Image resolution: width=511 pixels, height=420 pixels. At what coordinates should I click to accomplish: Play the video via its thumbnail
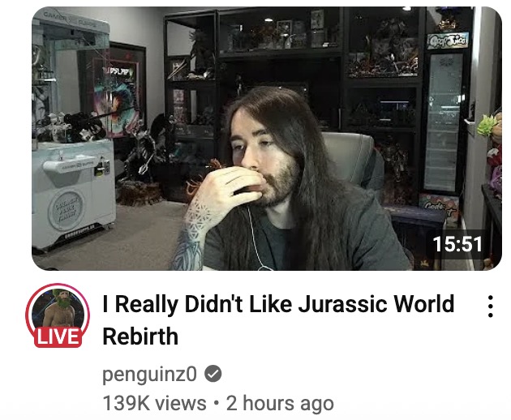(267, 139)
